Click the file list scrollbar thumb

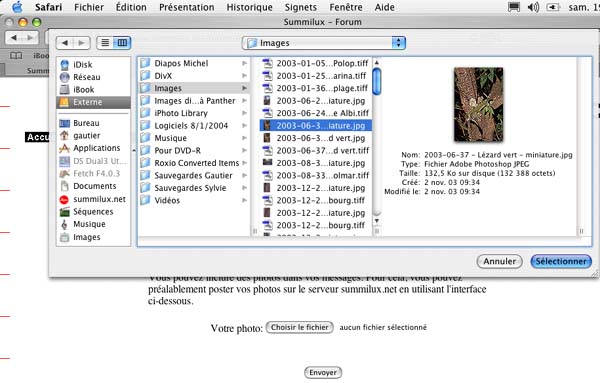(377, 81)
